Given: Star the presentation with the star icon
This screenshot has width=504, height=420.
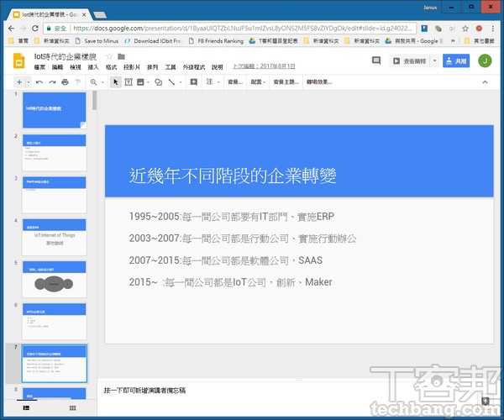Looking at the screenshot, I should [x=109, y=56].
